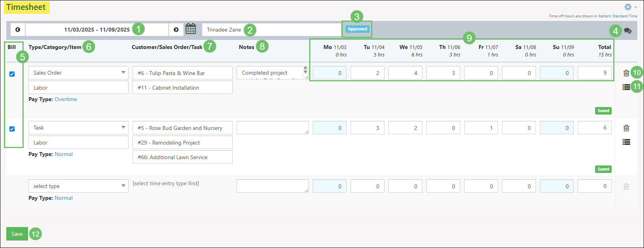644x248 pixels.
Task: Open the settings gear menu
Action: point(630,7)
